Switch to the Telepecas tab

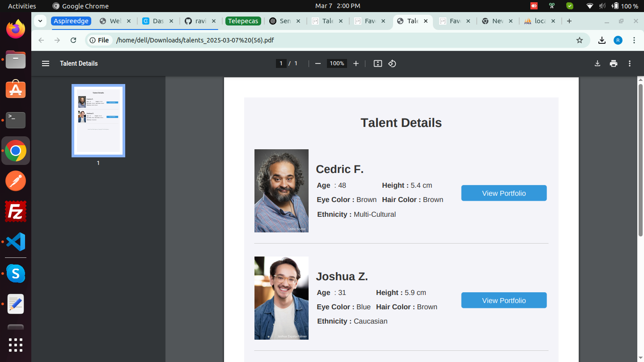243,21
